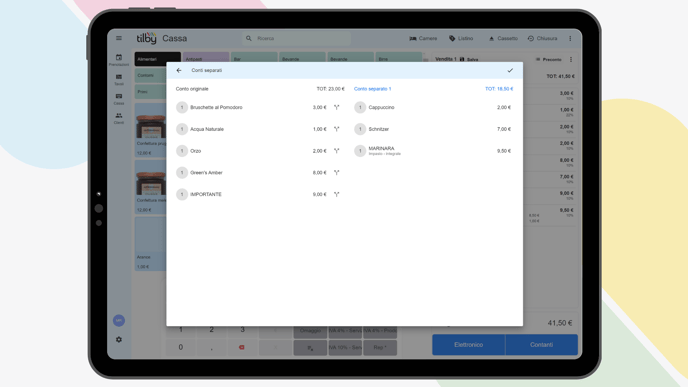This screenshot has height=387, width=688.
Task: Click the red backspace key on keypad
Action: click(x=242, y=347)
